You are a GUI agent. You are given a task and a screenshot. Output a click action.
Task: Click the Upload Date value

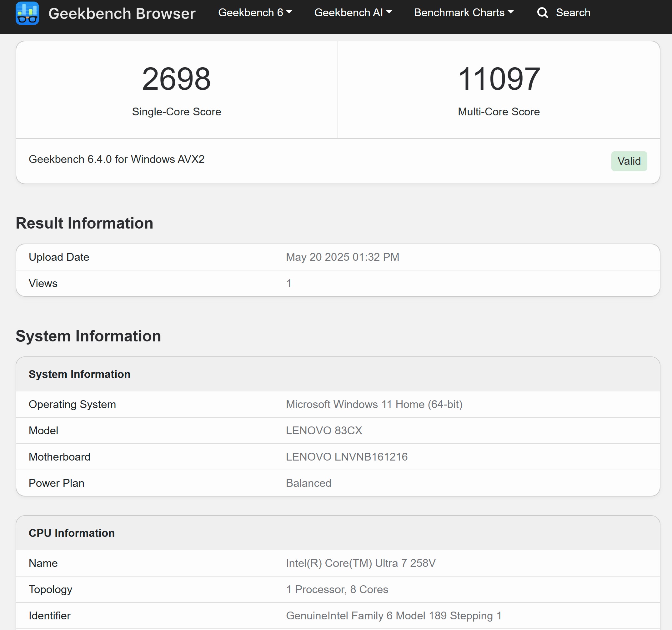342,257
